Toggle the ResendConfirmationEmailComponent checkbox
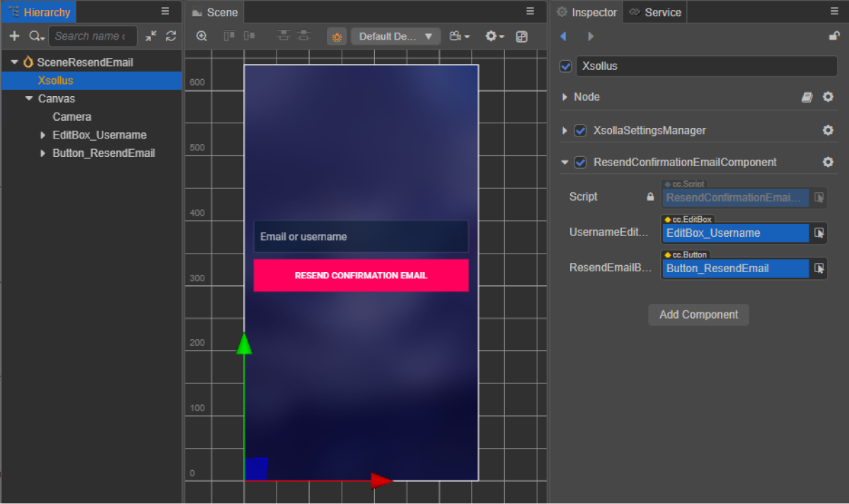 [580, 163]
